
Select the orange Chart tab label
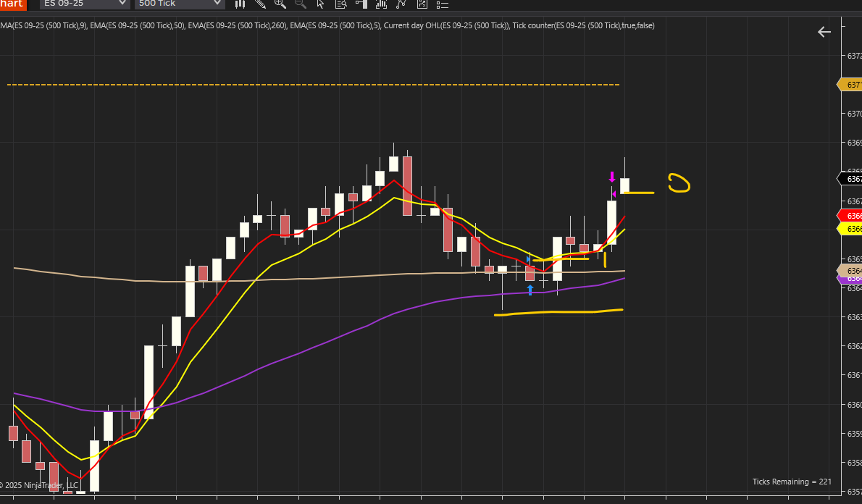coord(13,4)
